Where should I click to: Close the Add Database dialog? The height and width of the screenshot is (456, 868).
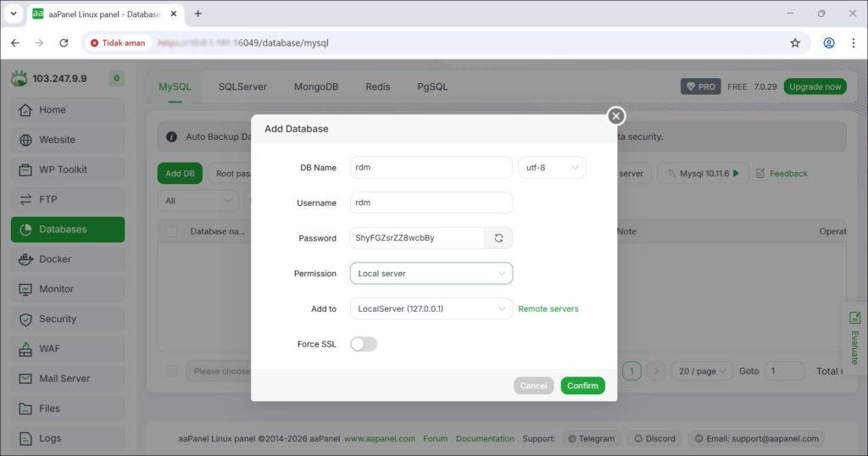coord(616,116)
